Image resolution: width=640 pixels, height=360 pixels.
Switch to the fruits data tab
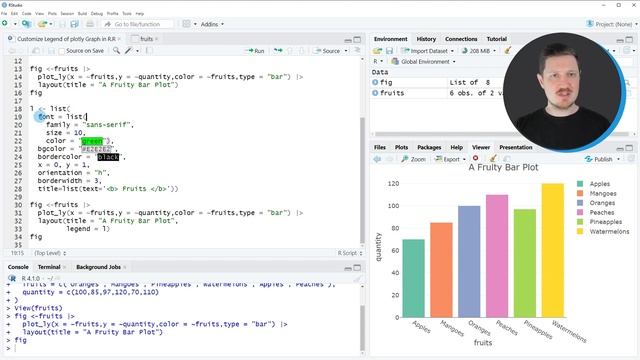click(146, 39)
